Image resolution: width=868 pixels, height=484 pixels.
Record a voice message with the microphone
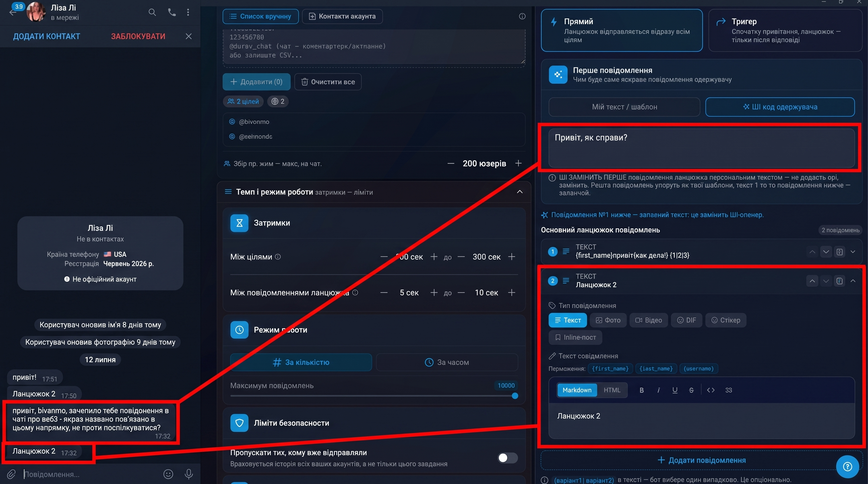click(x=189, y=474)
